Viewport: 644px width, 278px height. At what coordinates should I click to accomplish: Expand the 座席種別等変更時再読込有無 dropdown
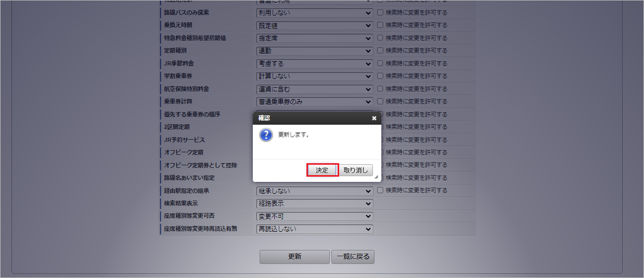click(315, 229)
